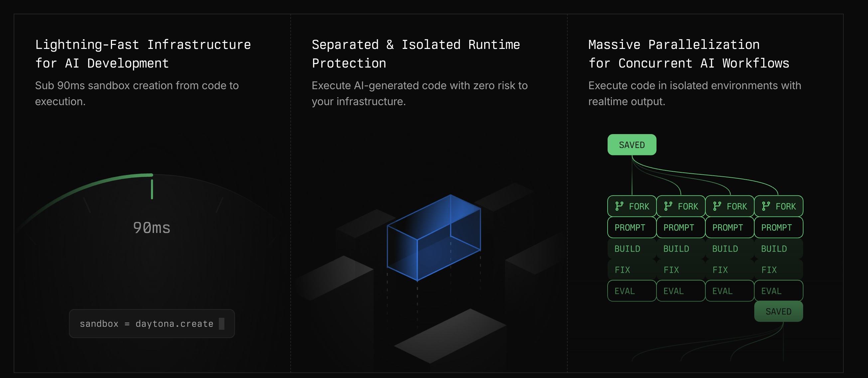The height and width of the screenshot is (378, 868).
Task: Click the top bright green SAVED badge
Action: [632, 145]
